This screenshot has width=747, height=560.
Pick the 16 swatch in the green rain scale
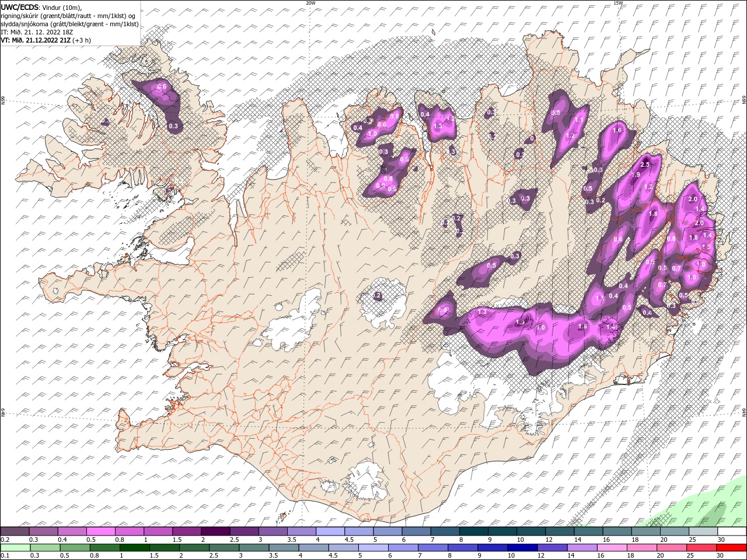click(x=612, y=548)
